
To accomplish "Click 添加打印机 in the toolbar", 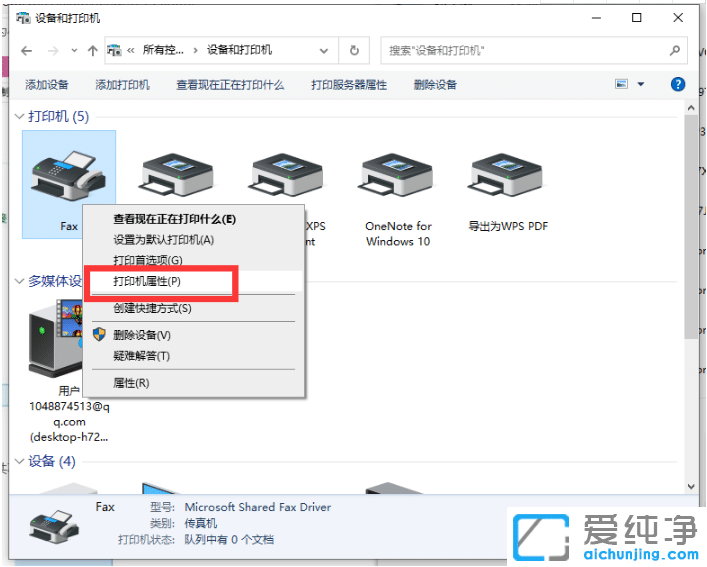I will coord(122,85).
